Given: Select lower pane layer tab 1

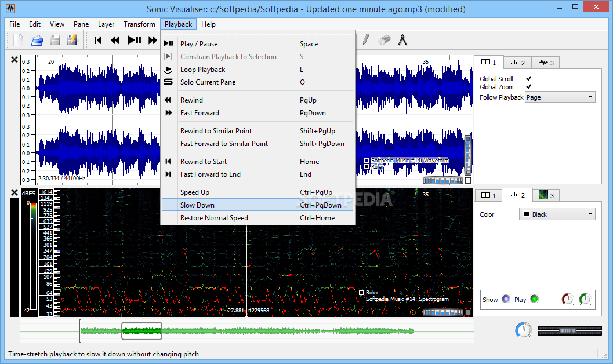Looking at the screenshot, I should (489, 195).
